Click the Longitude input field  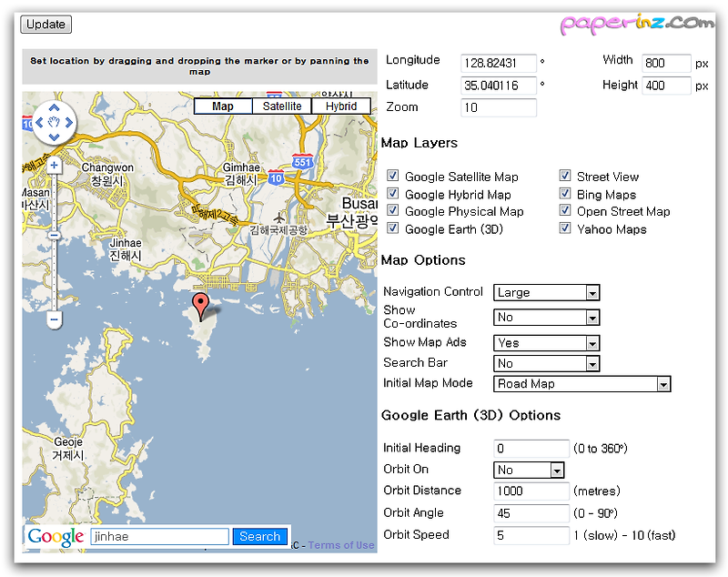coord(499,63)
